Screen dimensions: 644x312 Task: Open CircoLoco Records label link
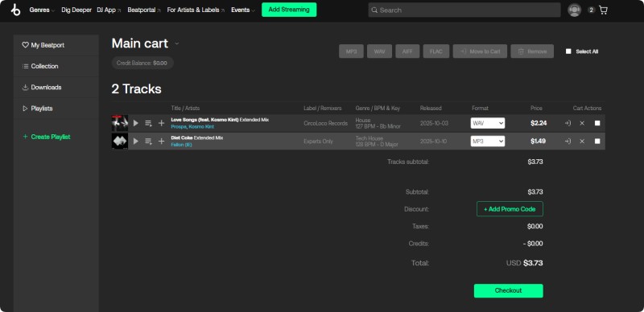[x=326, y=123]
